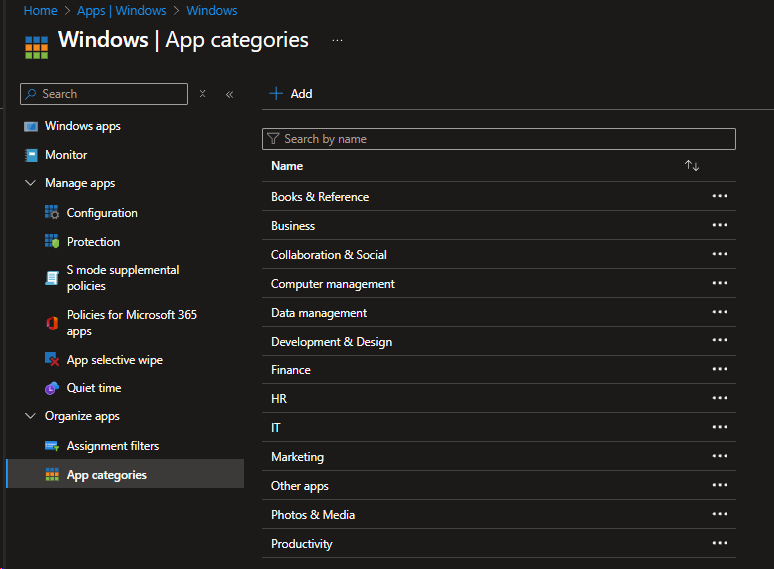Image resolution: width=774 pixels, height=569 pixels.
Task: Open options menu for Finance row
Action: (720, 369)
